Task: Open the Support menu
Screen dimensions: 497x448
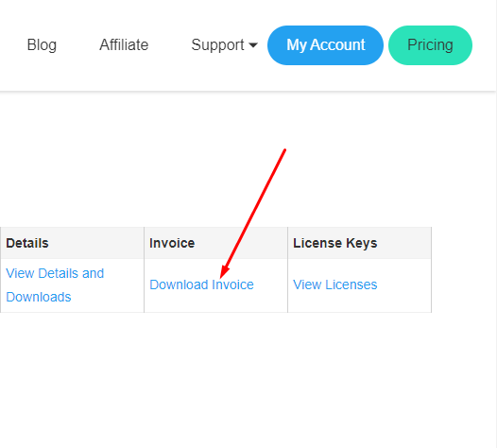Action: coord(224,45)
